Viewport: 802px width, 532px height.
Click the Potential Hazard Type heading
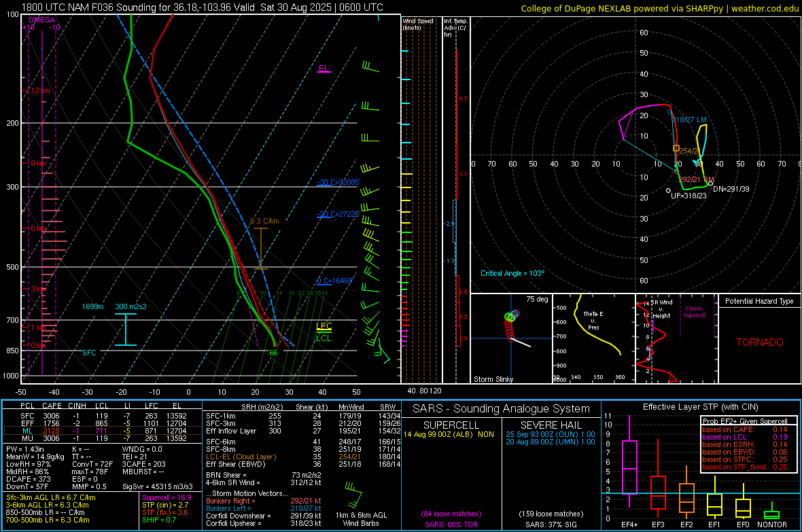pos(759,301)
